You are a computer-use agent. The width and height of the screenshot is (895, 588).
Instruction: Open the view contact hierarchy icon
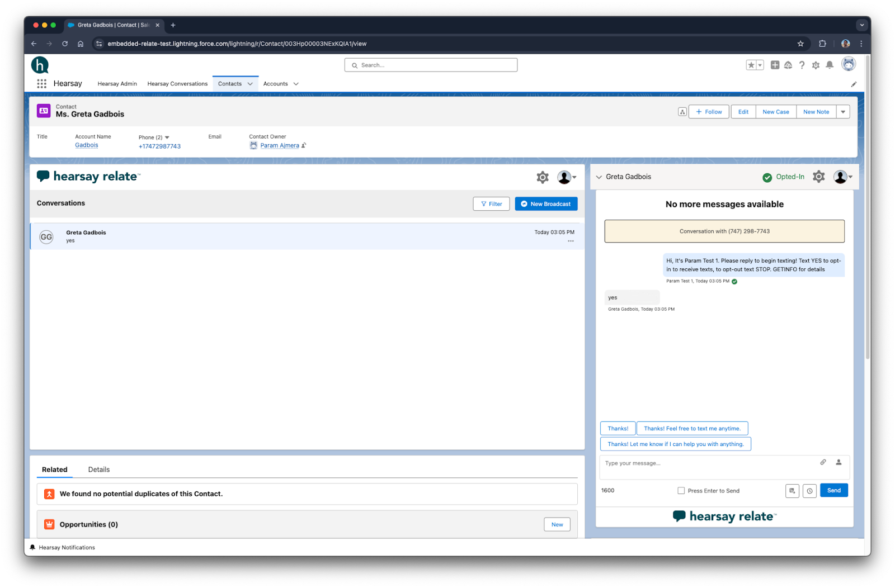[x=682, y=112]
